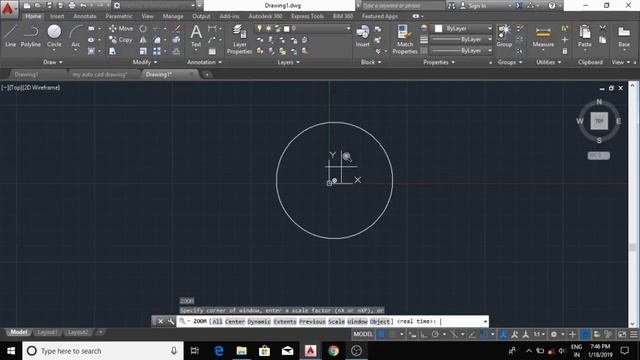The width and height of the screenshot is (640, 360).
Task: Click the command line customize wrench
Action: pyautogui.click(x=171, y=321)
